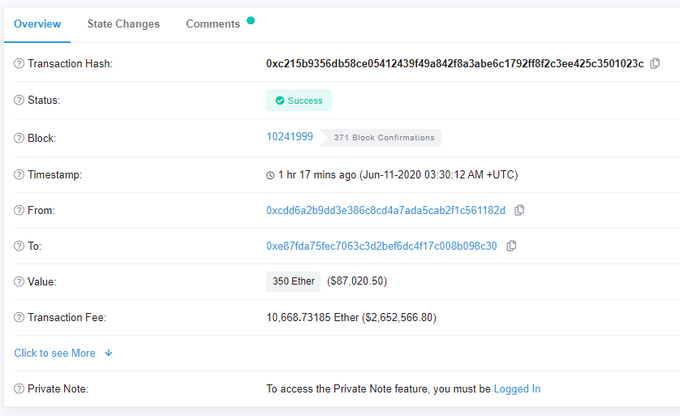680x416 pixels.
Task: Copy the From address to clipboard
Action: 519,210
